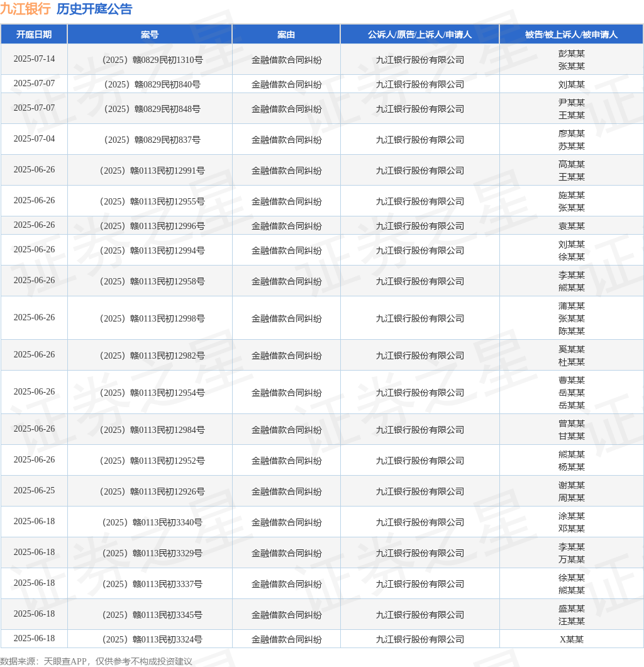Click defendant 杜某某
644x667 pixels.
pos(571,362)
